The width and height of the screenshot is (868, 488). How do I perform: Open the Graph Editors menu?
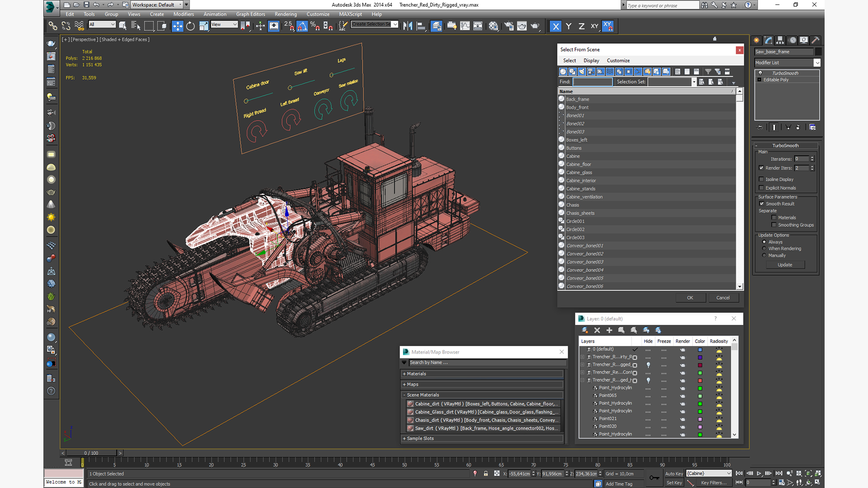pyautogui.click(x=250, y=14)
